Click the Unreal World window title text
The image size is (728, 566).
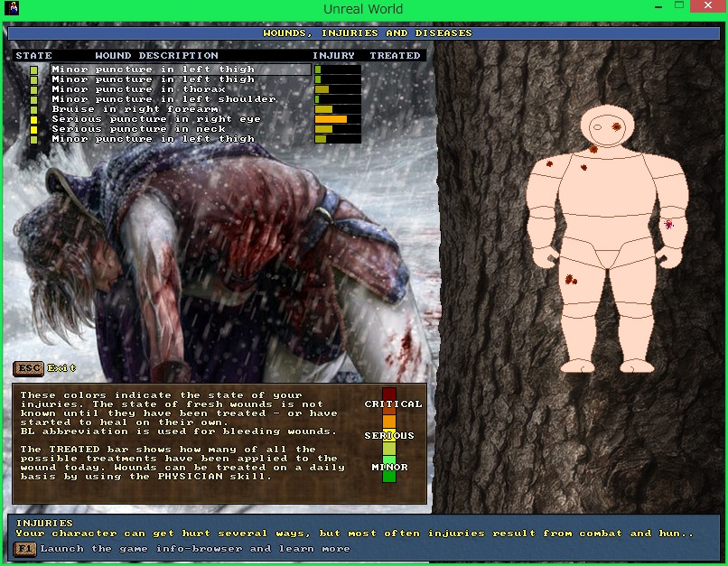363,9
